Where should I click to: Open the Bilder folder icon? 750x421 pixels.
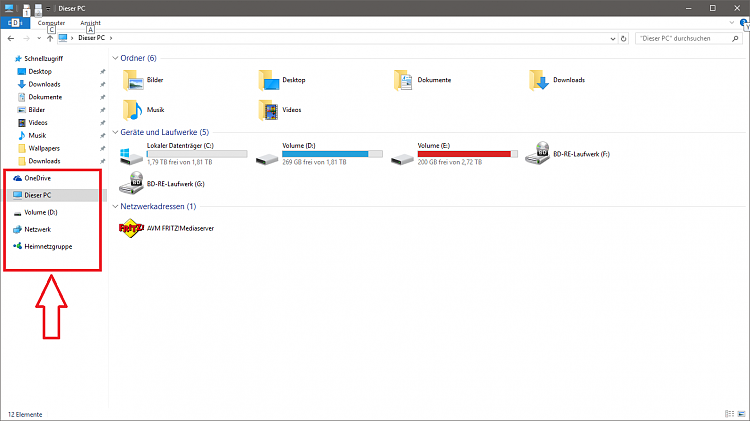133,80
